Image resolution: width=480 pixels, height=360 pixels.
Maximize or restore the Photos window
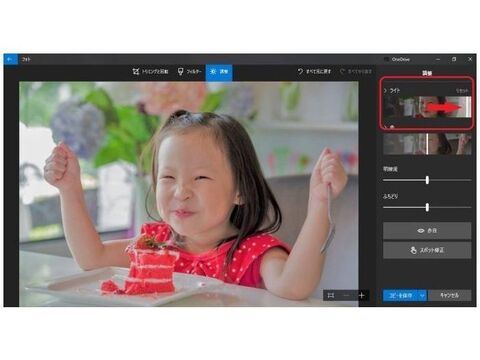click(454, 59)
